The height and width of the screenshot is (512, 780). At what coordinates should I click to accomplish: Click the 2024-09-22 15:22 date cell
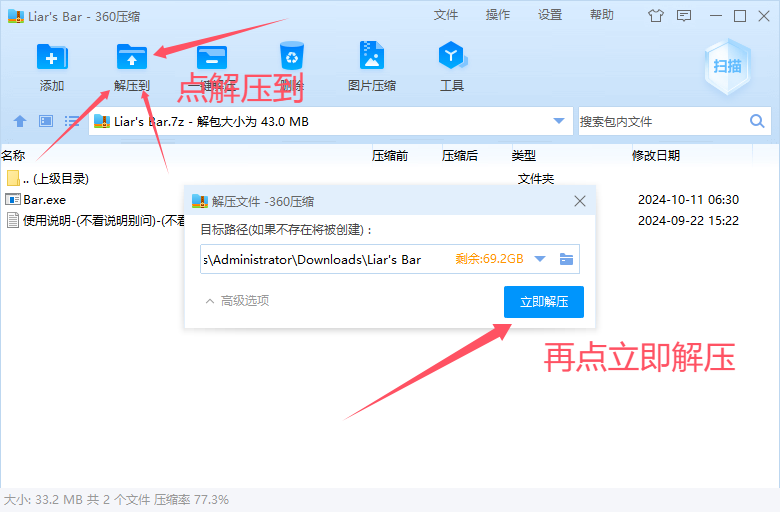coord(688,220)
